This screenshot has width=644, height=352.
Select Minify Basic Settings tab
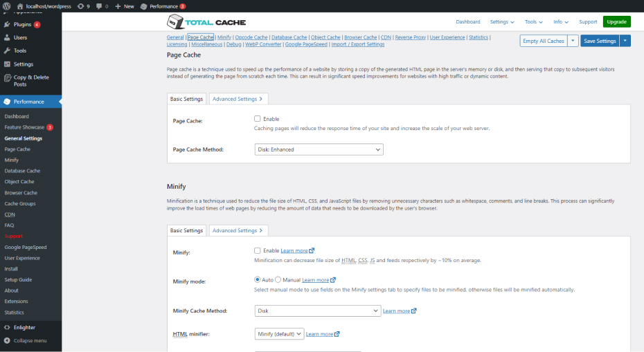186,230
